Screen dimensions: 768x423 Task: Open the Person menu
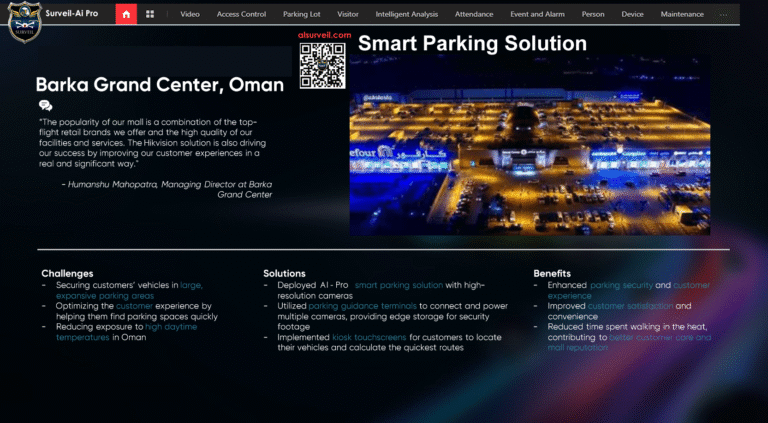click(593, 14)
